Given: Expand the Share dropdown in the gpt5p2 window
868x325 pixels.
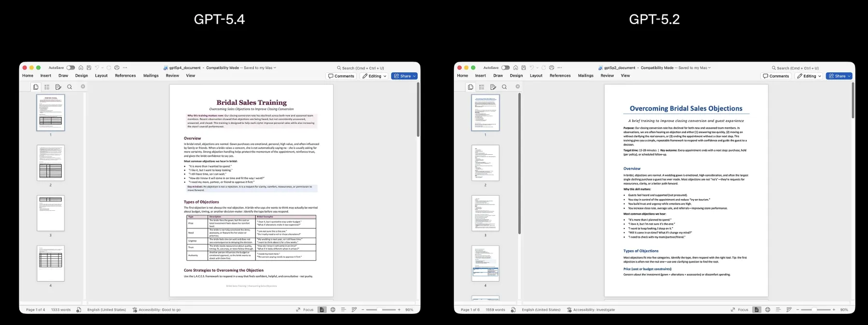Looking at the screenshot, I should [x=850, y=76].
